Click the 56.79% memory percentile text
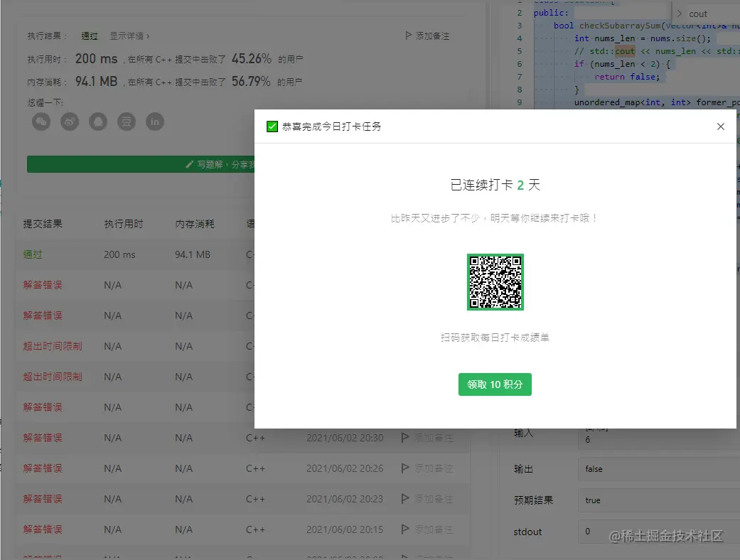The image size is (740, 560). click(251, 81)
